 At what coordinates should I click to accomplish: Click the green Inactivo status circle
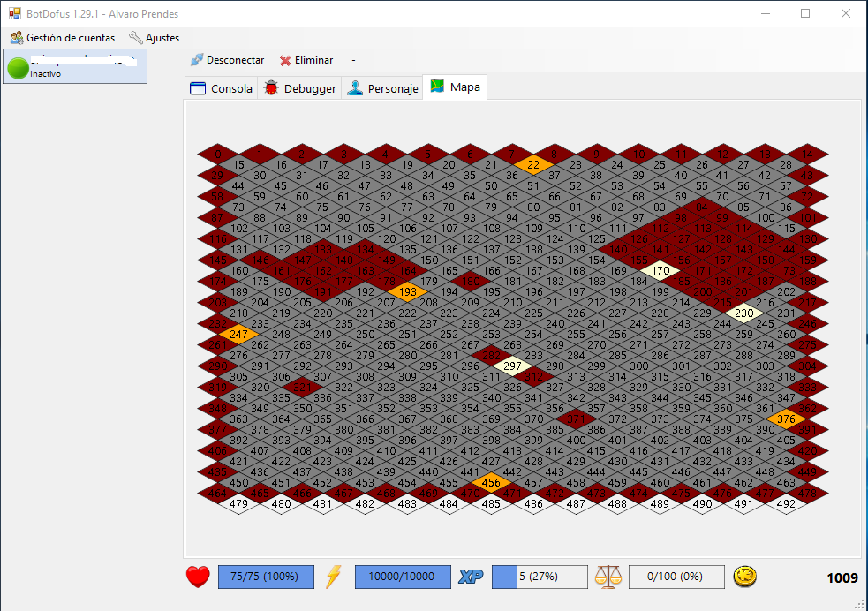[x=19, y=68]
